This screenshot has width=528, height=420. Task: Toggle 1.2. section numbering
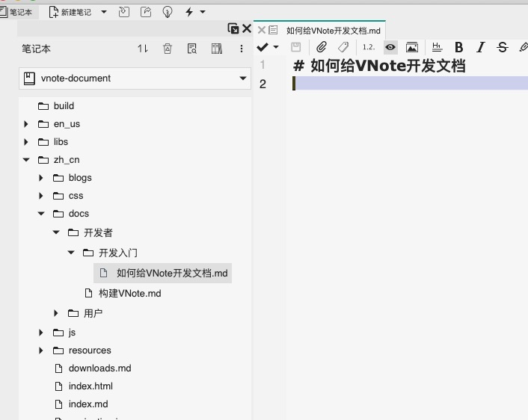click(x=369, y=47)
